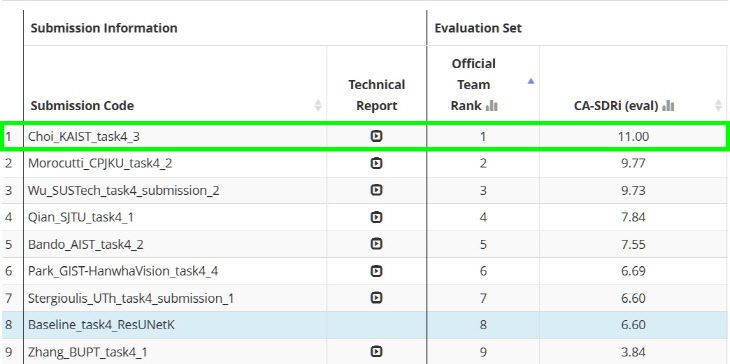Image resolution: width=730 pixels, height=364 pixels.
Task: Click the Evaluation Set header group
Action: (x=478, y=28)
